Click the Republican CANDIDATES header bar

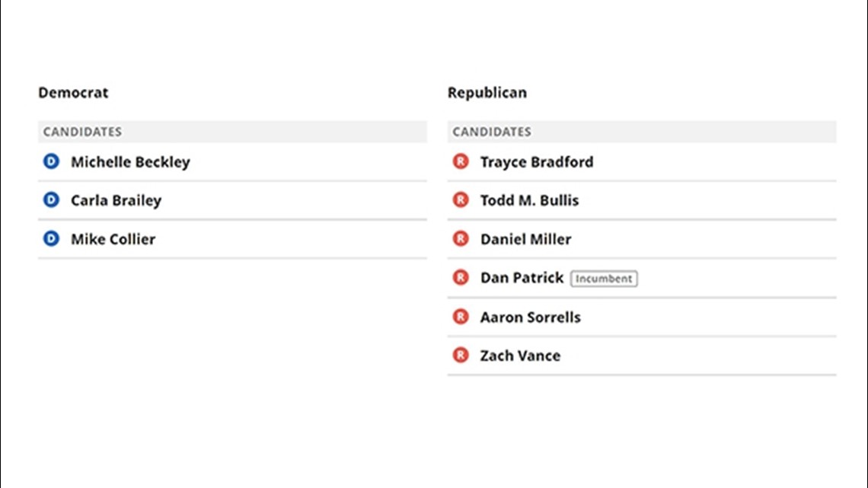(642, 132)
